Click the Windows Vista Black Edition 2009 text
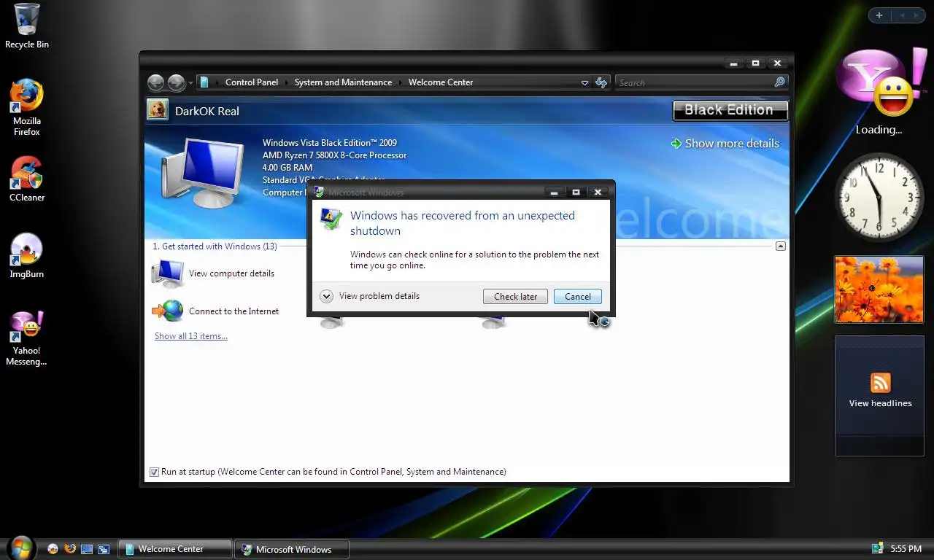 click(x=330, y=143)
